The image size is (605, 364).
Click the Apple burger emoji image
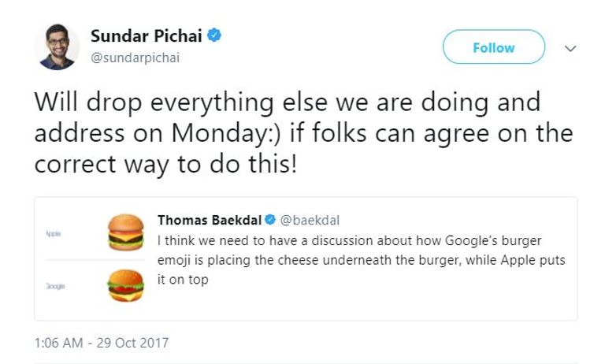[x=126, y=232]
